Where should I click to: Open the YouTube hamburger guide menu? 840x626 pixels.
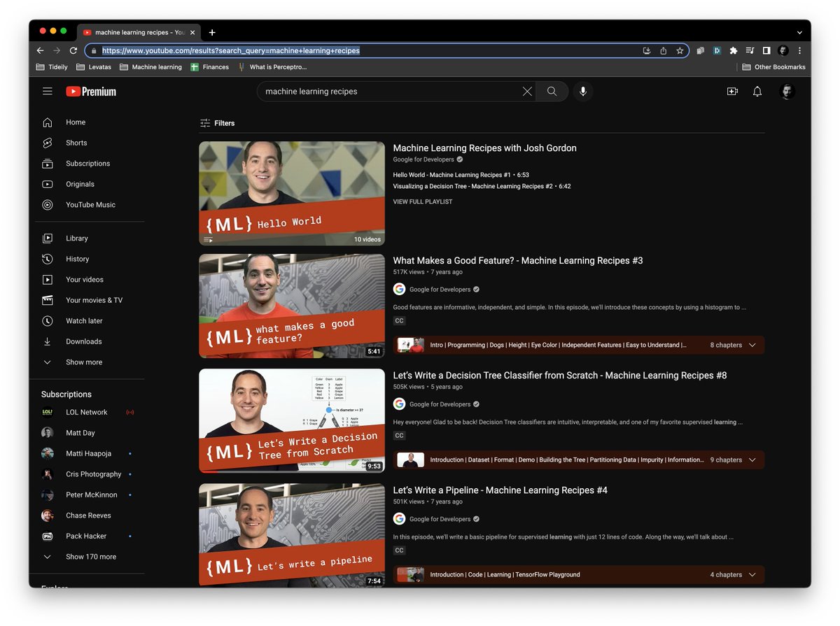tap(48, 92)
